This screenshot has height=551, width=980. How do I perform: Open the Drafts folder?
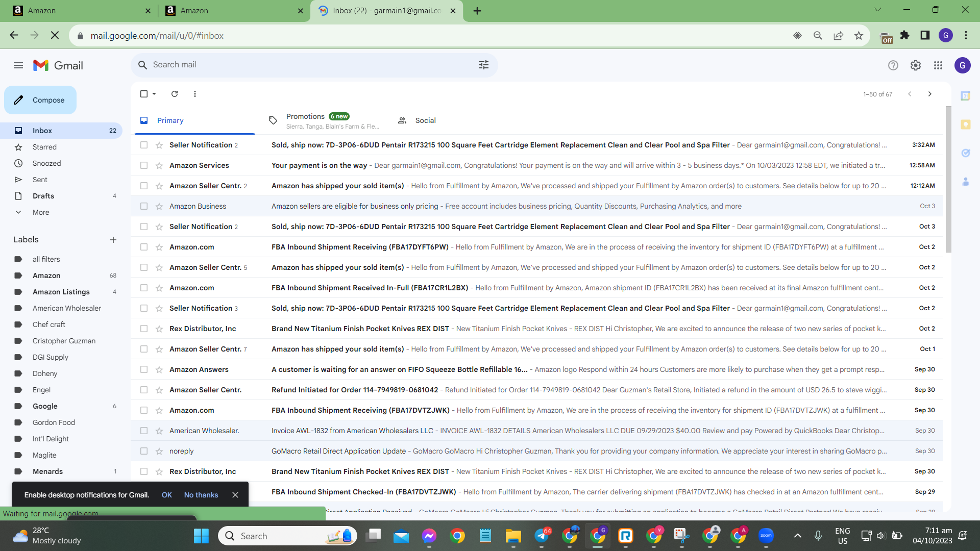point(61,196)
